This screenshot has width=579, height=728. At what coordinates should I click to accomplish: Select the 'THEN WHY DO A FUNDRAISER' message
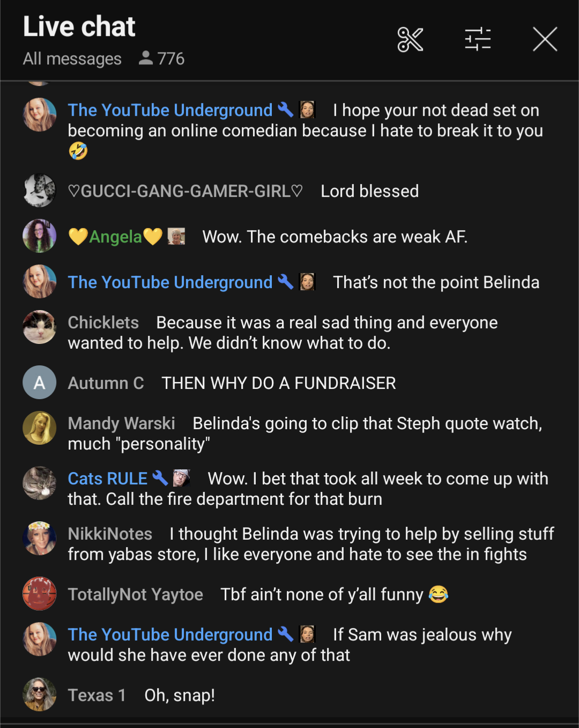pyautogui.click(x=279, y=383)
